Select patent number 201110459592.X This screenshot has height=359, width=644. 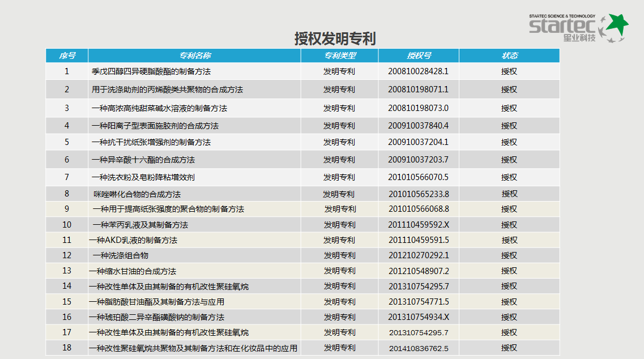(x=419, y=225)
